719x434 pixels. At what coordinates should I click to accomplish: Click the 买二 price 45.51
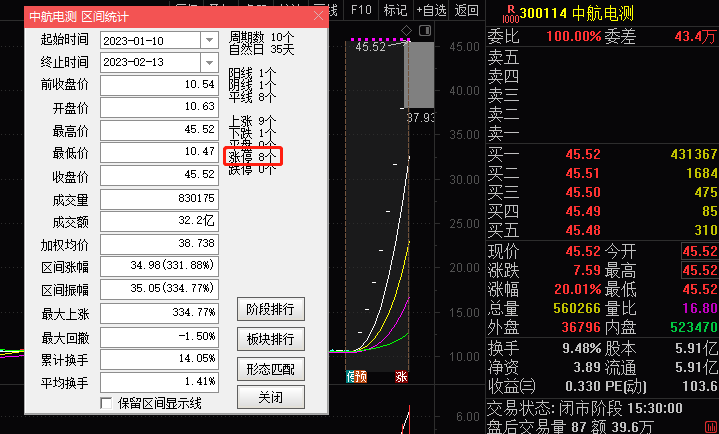tap(583, 173)
